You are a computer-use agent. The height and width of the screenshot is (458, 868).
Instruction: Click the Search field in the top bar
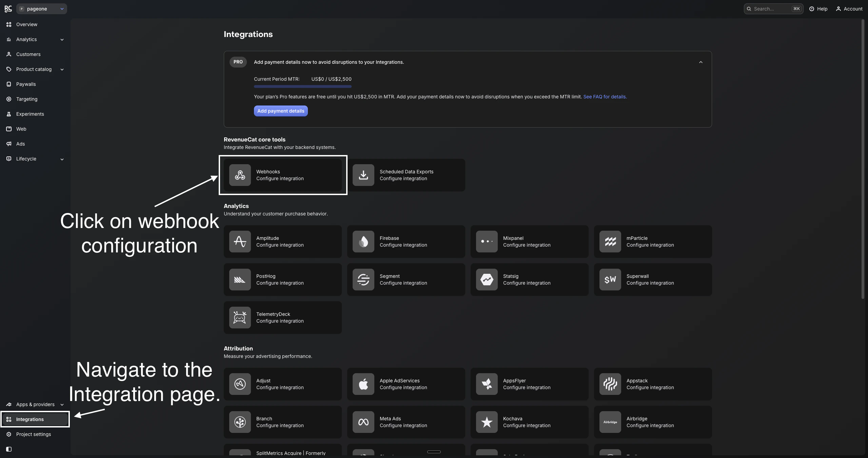[773, 9]
